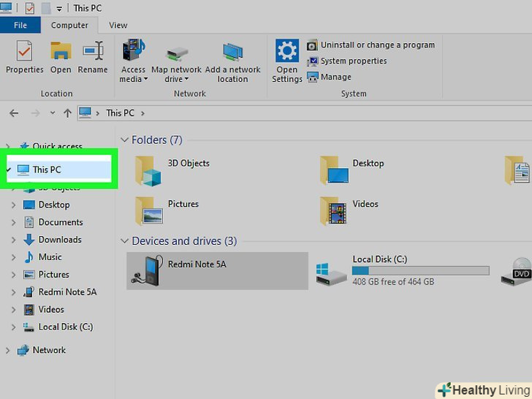Click the Properties quick access toolbar icon
The width and height of the screenshot is (532, 399).
[x=30, y=8]
